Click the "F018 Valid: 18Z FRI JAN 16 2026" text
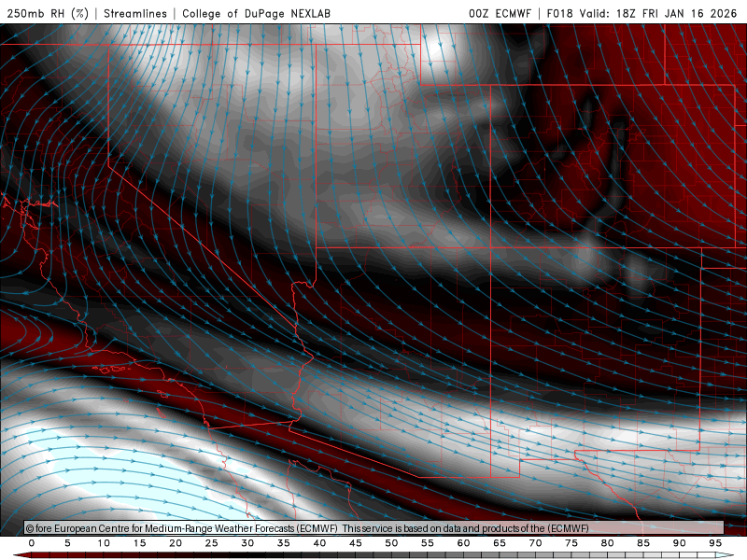The width and height of the screenshot is (747, 560). tap(641, 13)
